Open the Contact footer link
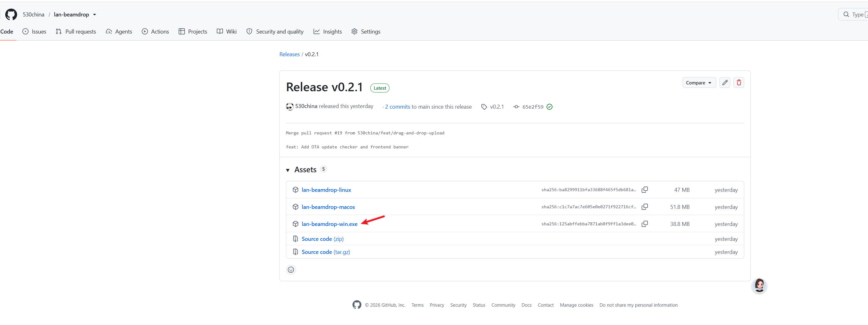Image resolution: width=868 pixels, height=325 pixels. click(545, 305)
